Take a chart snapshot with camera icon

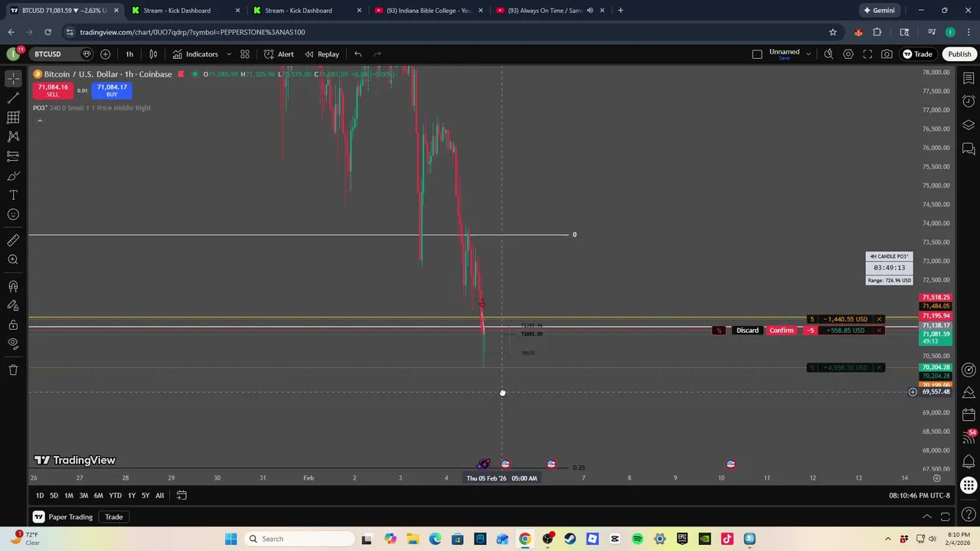(887, 54)
